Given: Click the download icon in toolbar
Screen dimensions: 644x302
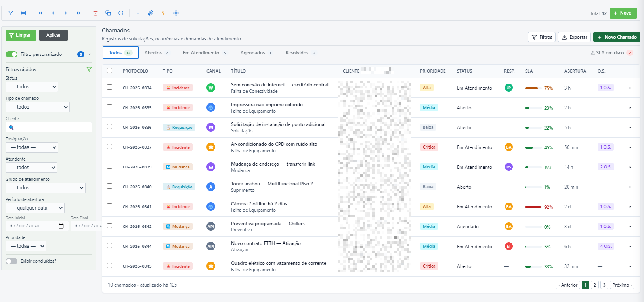Looking at the screenshot, I should pos(138,13).
